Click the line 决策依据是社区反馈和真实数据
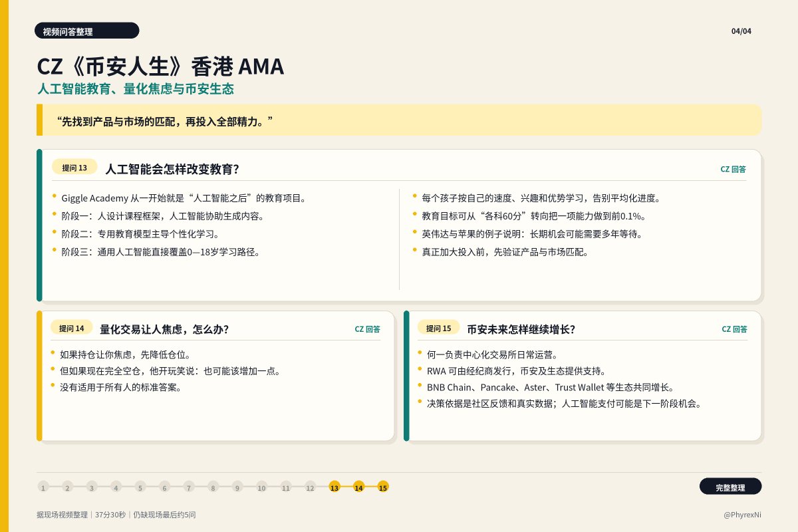Image resolution: width=798 pixels, height=532 pixels. [x=565, y=403]
